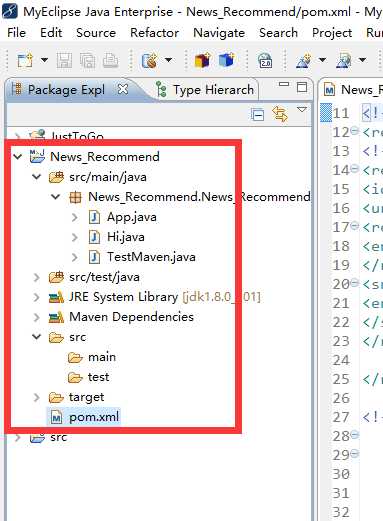Toggle Link with Editor in Package Explorer
Screen dimensions: 383x521
[x=280, y=114]
